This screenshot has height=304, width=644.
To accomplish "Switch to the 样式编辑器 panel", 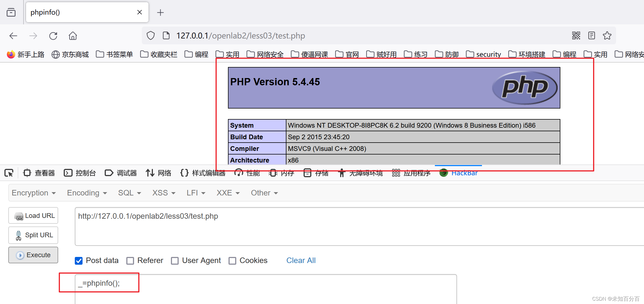I will 203,173.
